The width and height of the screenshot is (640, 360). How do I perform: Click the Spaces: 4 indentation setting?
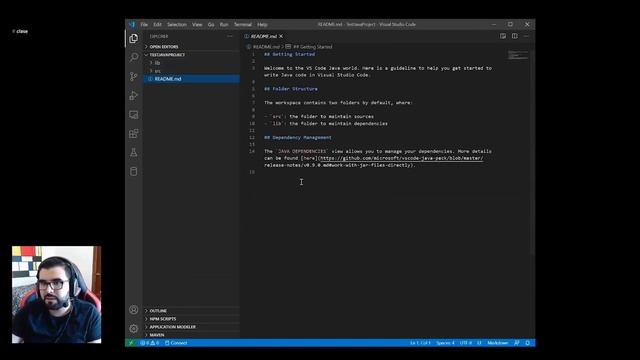pyautogui.click(x=445, y=343)
